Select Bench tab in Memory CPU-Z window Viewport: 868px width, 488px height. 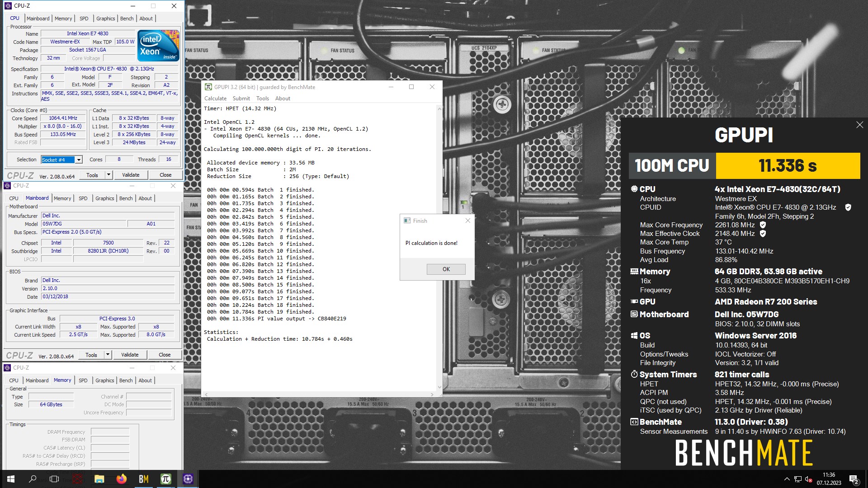click(126, 380)
